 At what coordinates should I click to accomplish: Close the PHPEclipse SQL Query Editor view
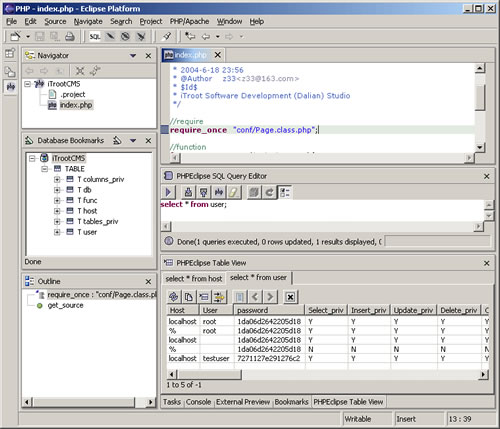(x=487, y=176)
